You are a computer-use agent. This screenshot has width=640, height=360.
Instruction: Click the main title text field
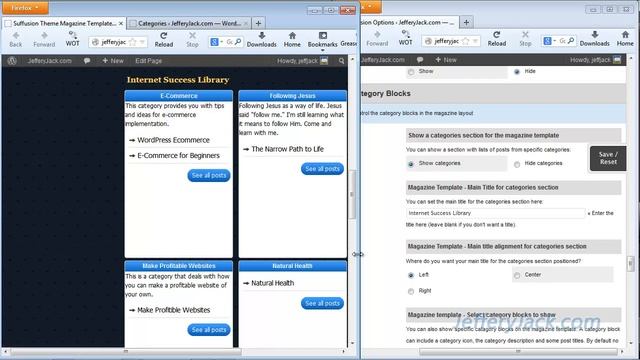pyautogui.click(x=496, y=213)
